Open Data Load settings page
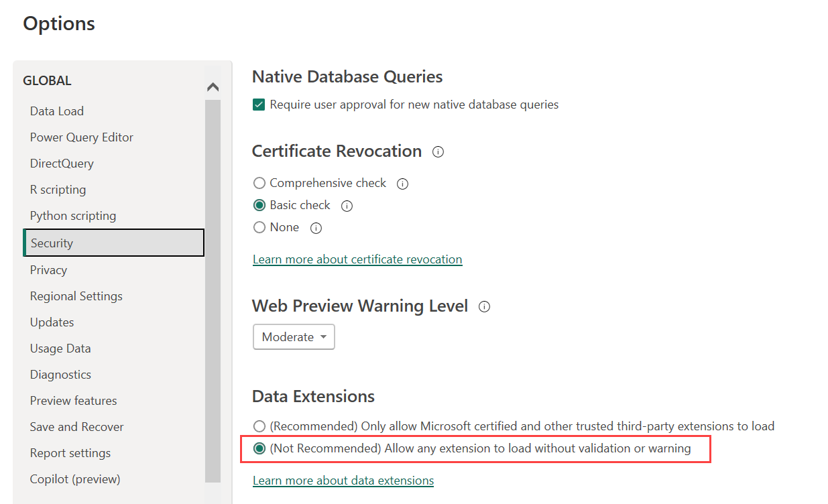Image resolution: width=828 pixels, height=504 pixels. 57,111
